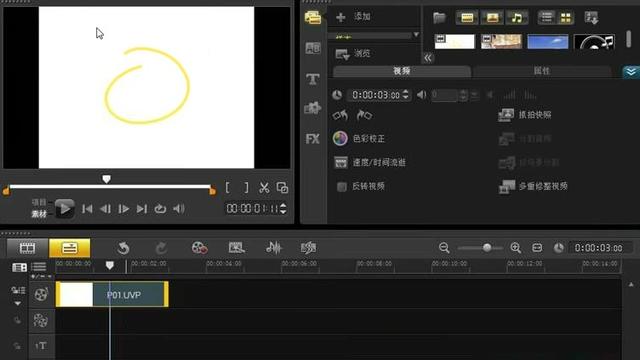The width and height of the screenshot is (640, 360).
Task: Open the Title (T) library
Action: [x=313, y=78]
